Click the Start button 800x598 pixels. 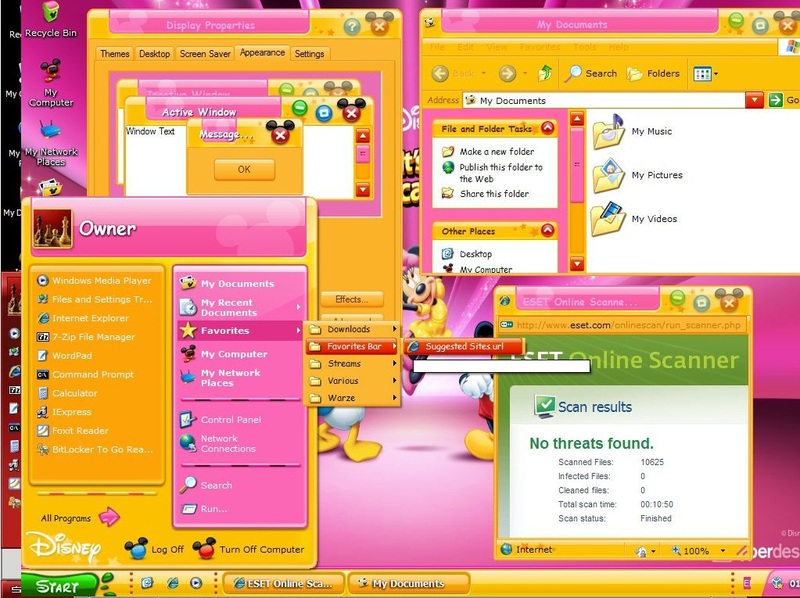coord(59,586)
